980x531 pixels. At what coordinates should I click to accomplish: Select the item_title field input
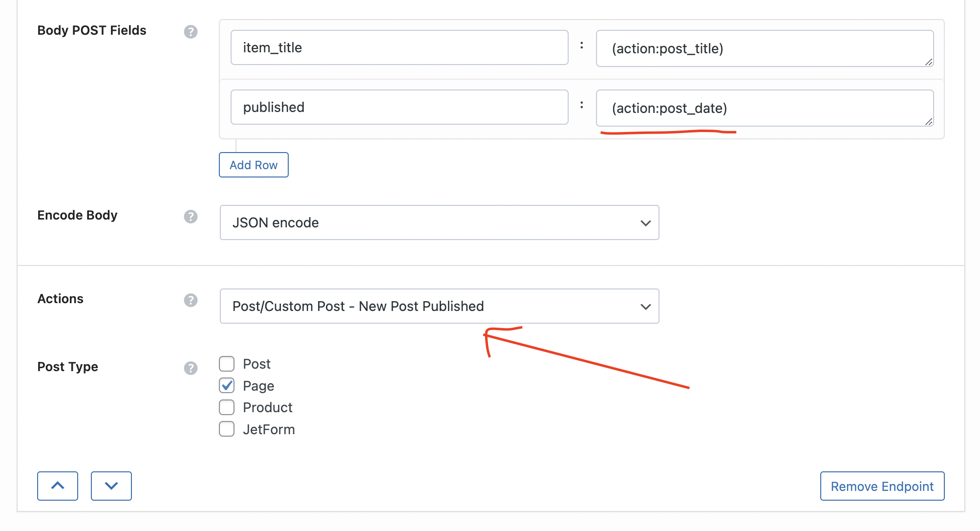pos(399,47)
